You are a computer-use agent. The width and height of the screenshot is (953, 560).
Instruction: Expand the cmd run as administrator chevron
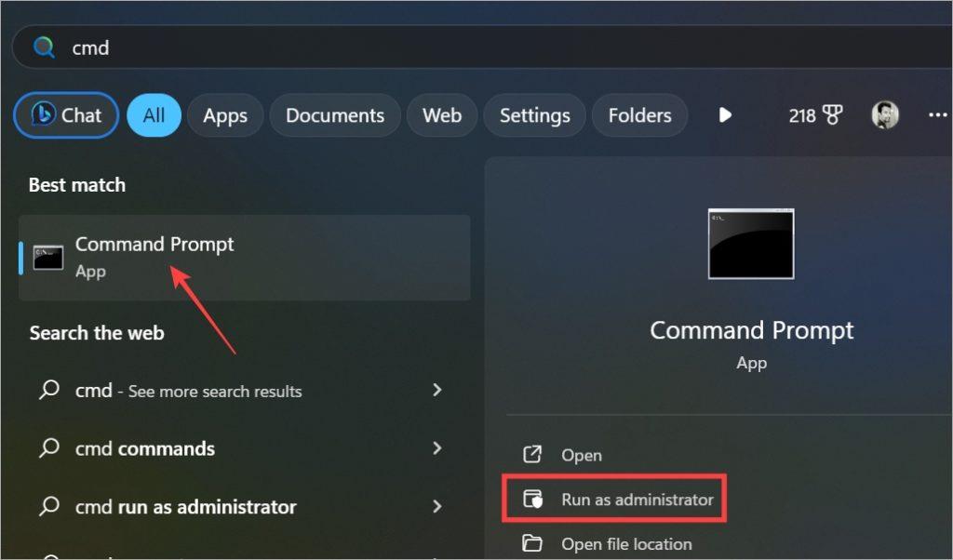[x=436, y=506]
